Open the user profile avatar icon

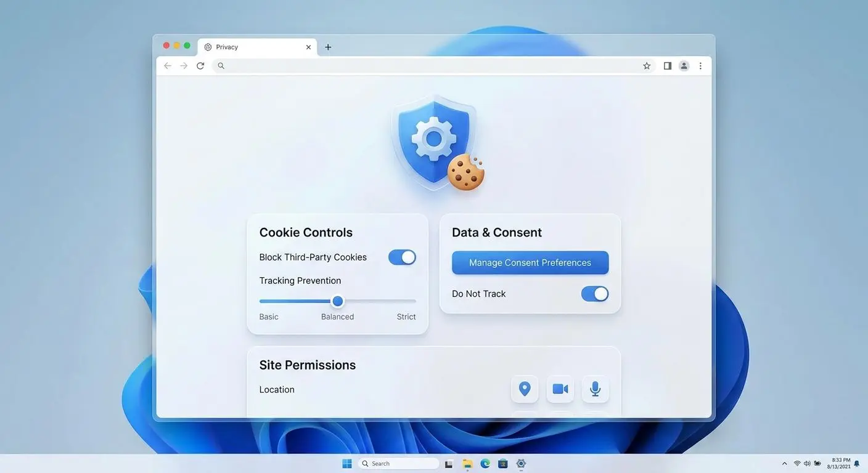pos(684,66)
